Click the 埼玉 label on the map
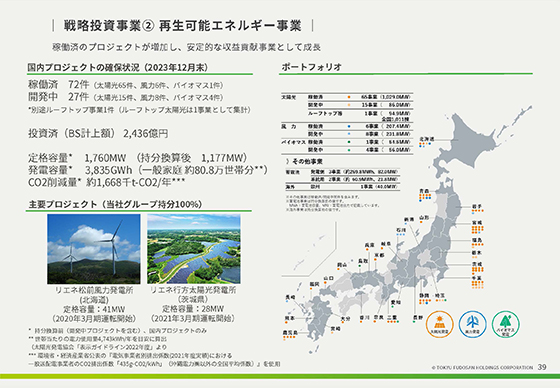560x388 pixels. [x=440, y=295]
